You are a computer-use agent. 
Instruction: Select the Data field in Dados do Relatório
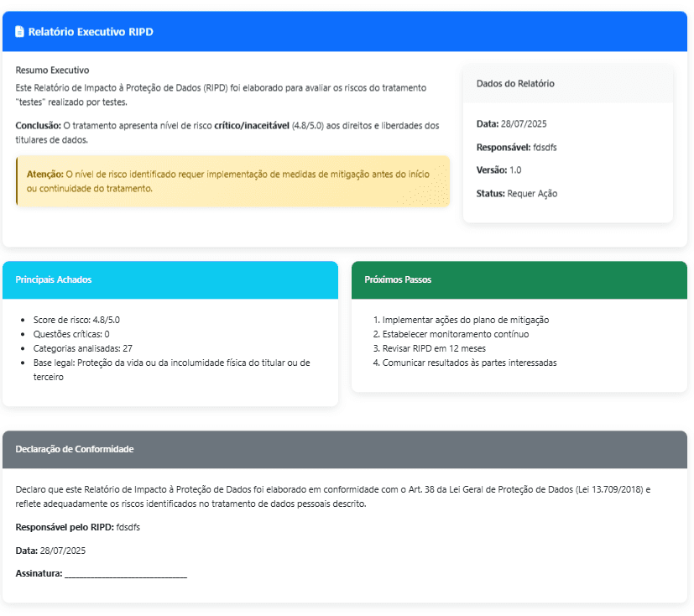point(511,124)
